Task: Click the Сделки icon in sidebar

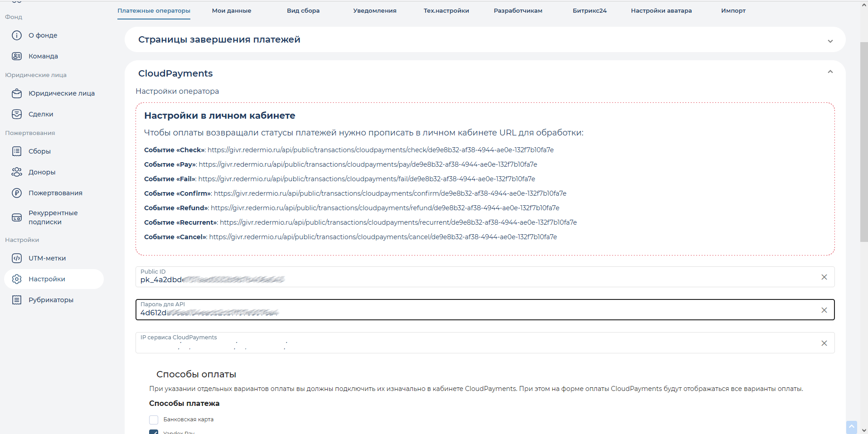Action: (17, 114)
